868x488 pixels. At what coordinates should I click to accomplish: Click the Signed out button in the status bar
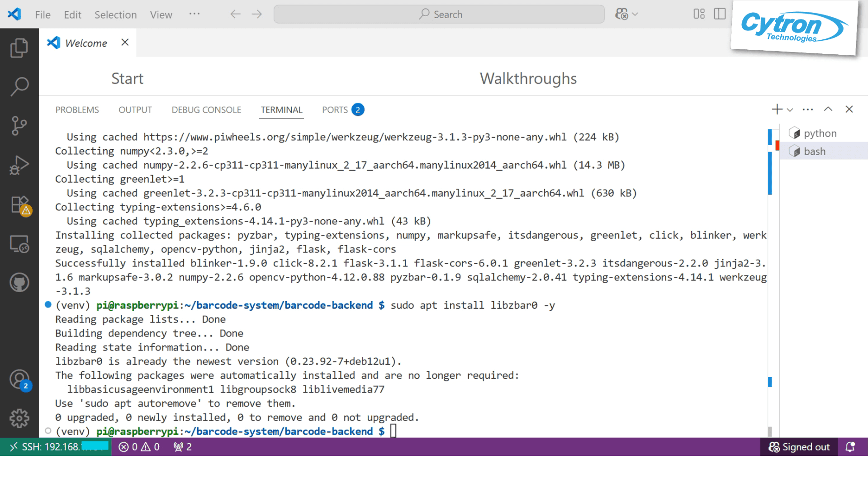point(799,447)
